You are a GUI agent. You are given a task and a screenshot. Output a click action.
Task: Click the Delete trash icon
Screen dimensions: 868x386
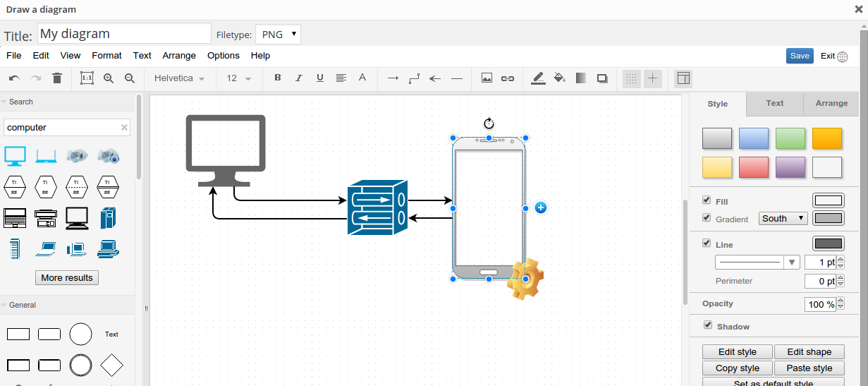click(57, 78)
